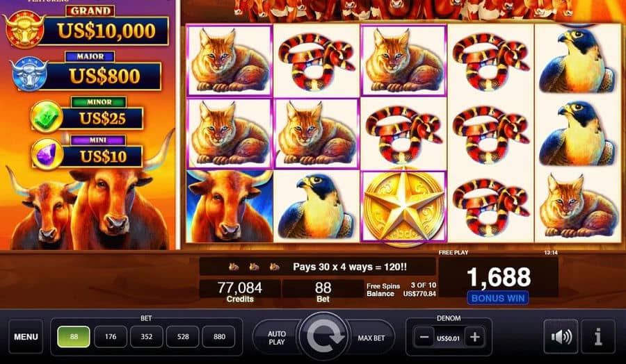
Task: Click the green gem Minor jackpot icon
Action: 47,117
